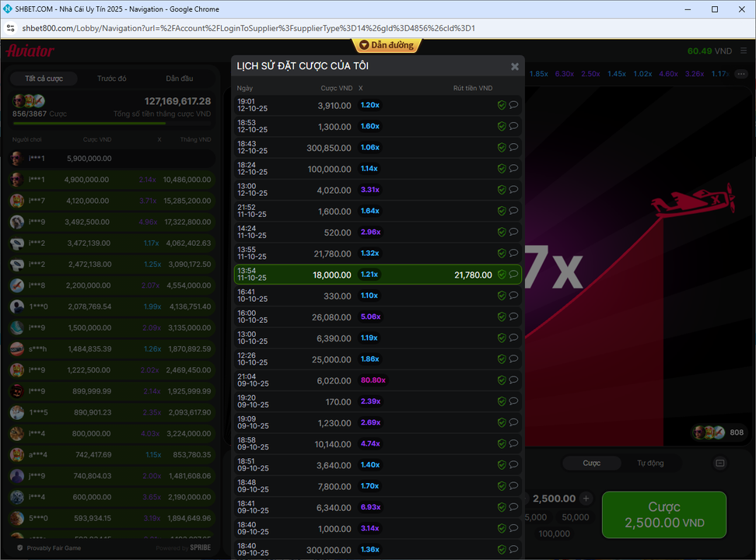This screenshot has width=756, height=560.
Task: Click chat icon for 5.06x bet row
Action: pos(513,317)
